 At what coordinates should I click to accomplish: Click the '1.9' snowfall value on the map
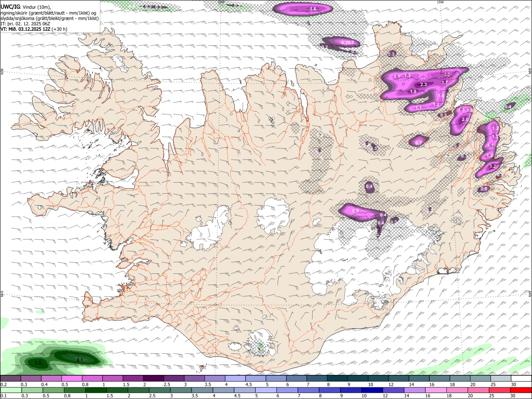point(413,91)
